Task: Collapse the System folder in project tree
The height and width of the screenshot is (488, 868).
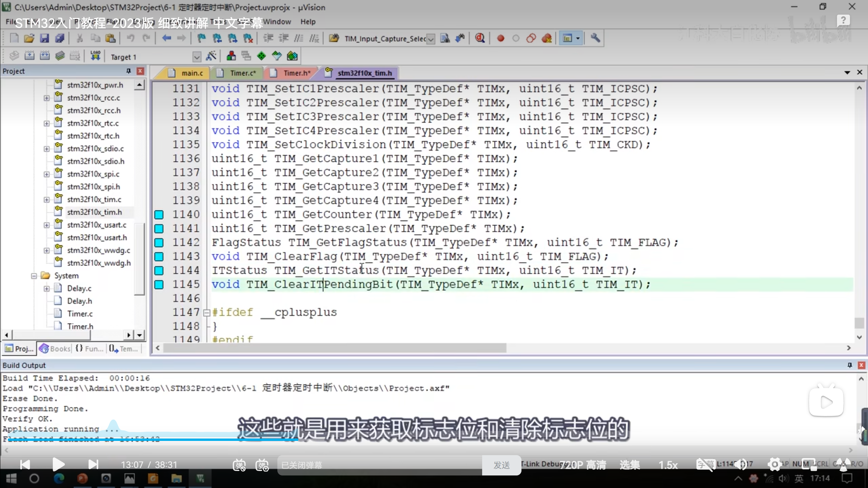Action: [34, 276]
